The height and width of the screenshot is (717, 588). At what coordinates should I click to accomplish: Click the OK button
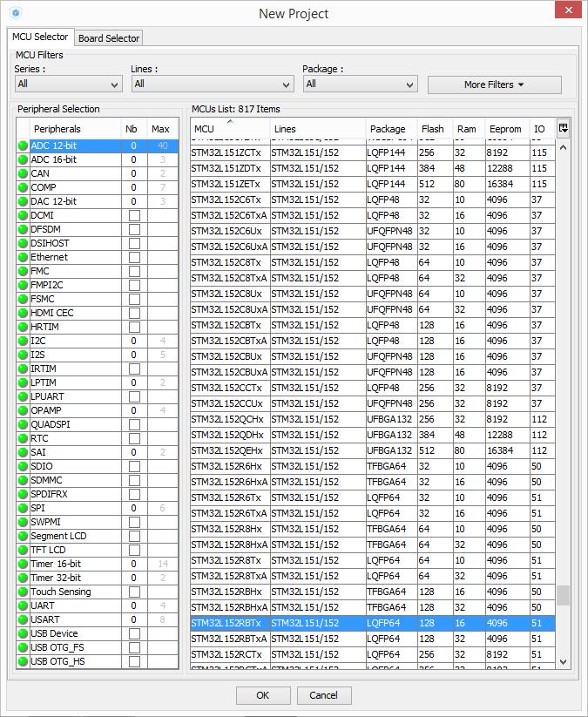[263, 695]
